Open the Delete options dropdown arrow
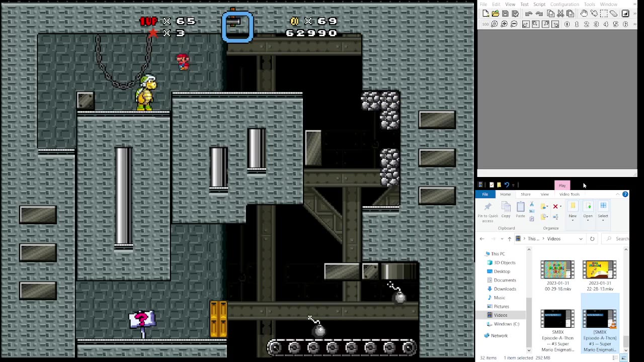Image resolution: width=644 pixels, height=362 pixels. (x=560, y=206)
